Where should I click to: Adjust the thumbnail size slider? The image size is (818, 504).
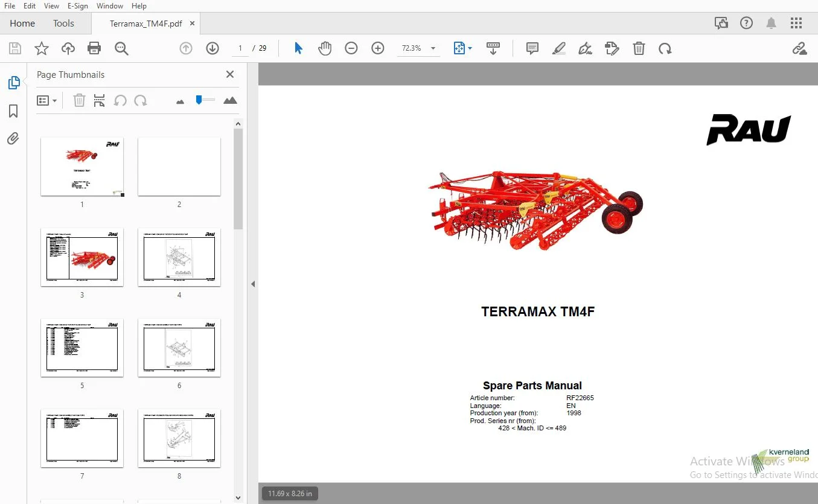tap(205, 100)
